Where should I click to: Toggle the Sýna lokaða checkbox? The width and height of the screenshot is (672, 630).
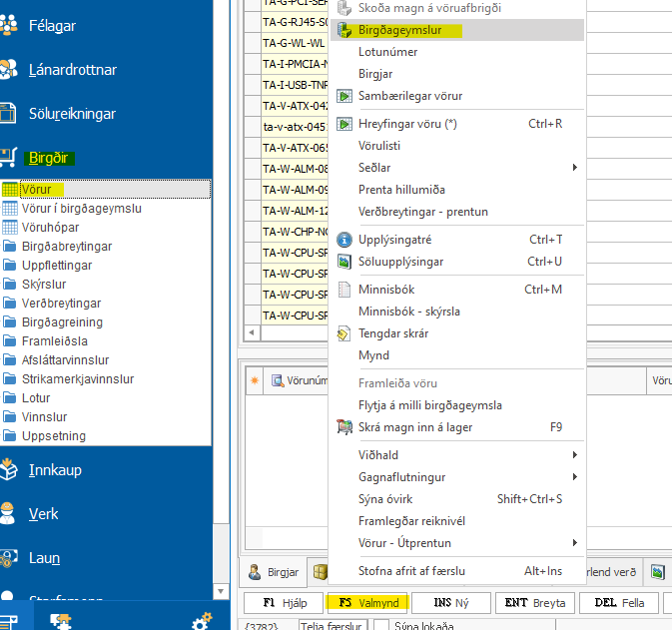(379, 625)
